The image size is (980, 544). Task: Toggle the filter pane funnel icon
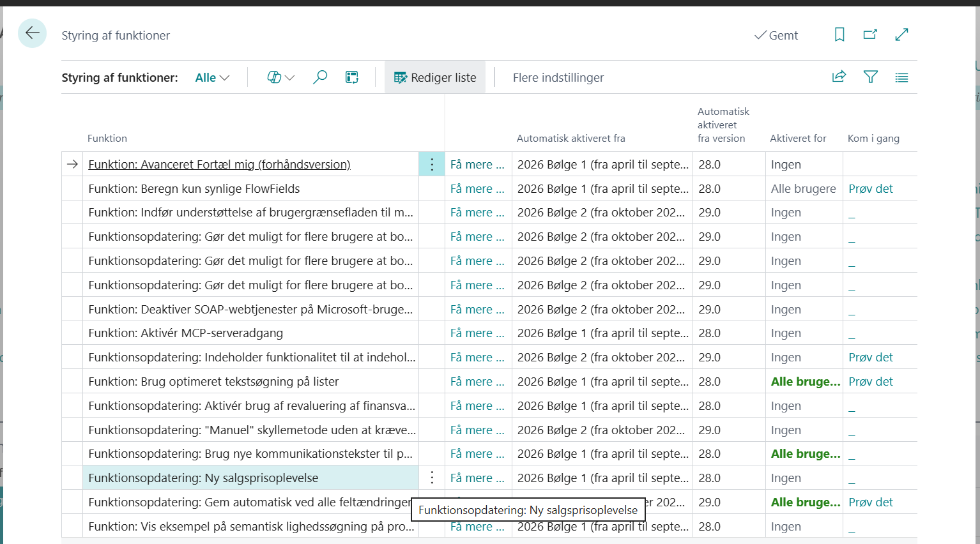870,77
